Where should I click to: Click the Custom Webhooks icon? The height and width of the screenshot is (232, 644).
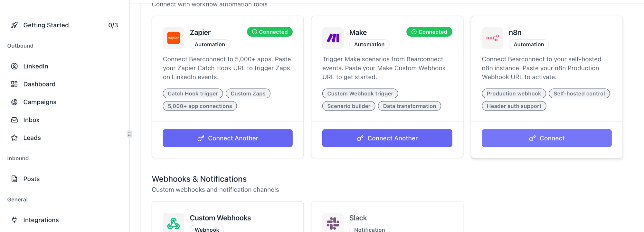point(173,223)
